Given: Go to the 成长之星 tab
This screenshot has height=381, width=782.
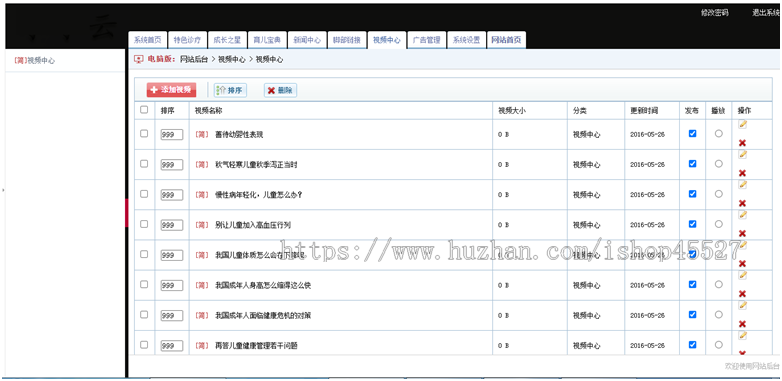Looking at the screenshot, I should click(227, 40).
